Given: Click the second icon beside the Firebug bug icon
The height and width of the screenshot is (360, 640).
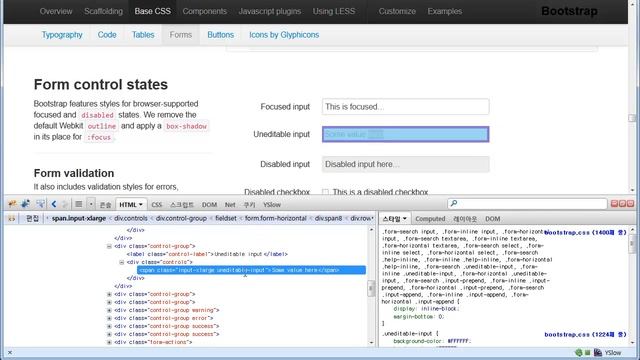Looking at the screenshot, I should 25,204.
